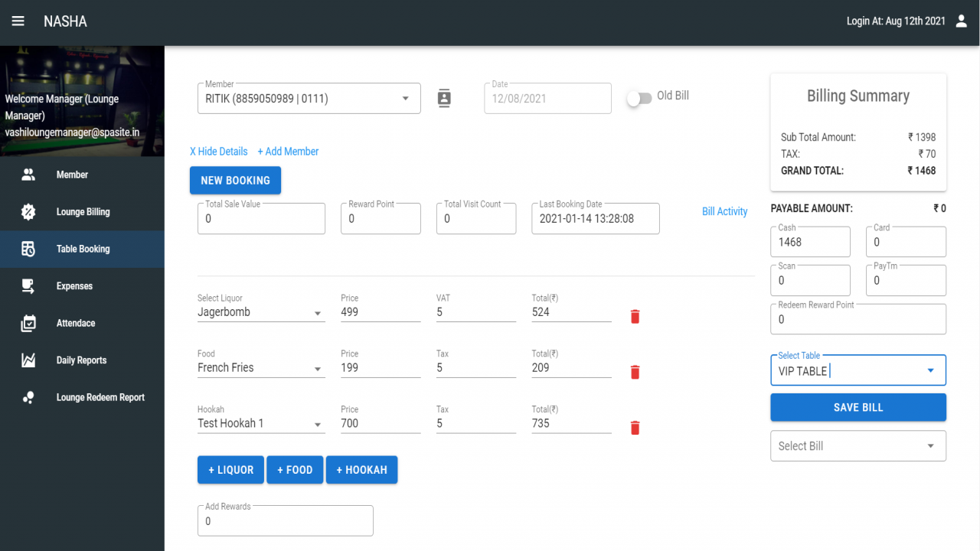
Task: Remove the Test Hookah 1 row
Action: click(635, 428)
